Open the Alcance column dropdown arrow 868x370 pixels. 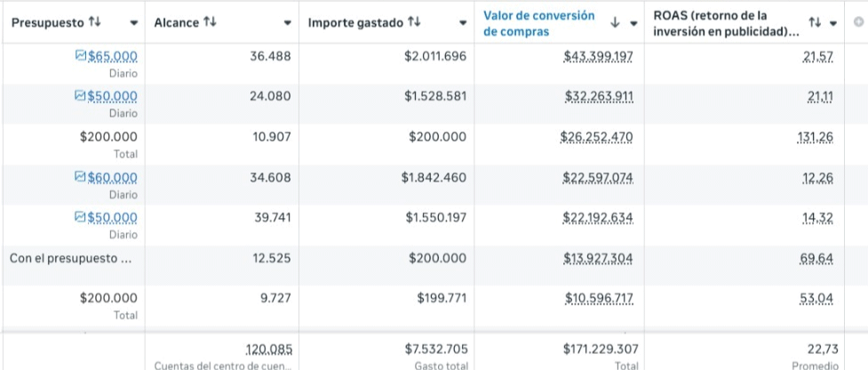(x=288, y=23)
